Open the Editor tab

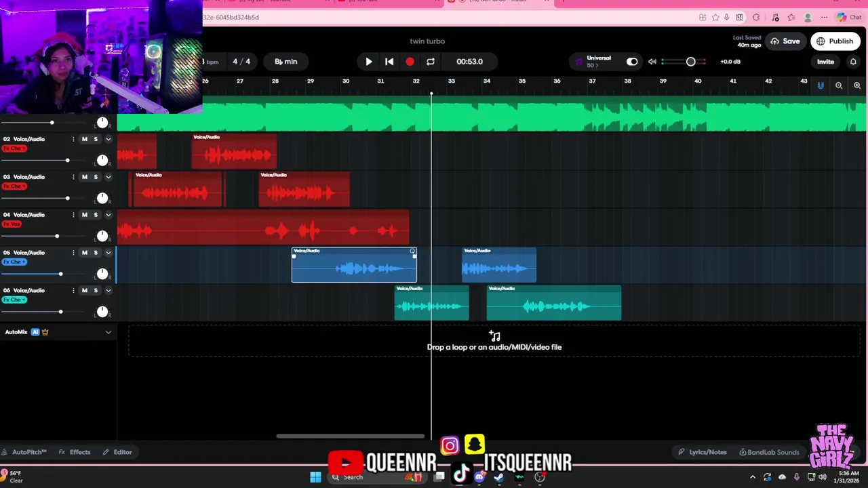click(117, 452)
